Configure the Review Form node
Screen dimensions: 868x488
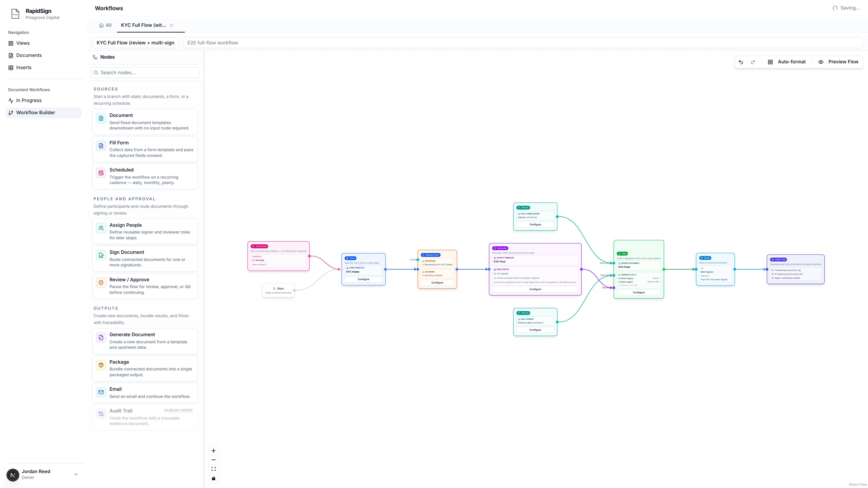[437, 283]
